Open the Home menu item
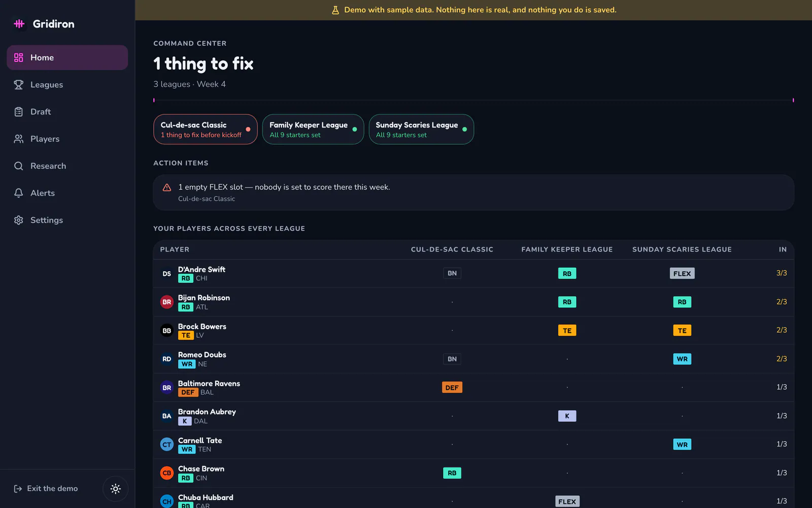812x508 pixels. (x=67, y=57)
